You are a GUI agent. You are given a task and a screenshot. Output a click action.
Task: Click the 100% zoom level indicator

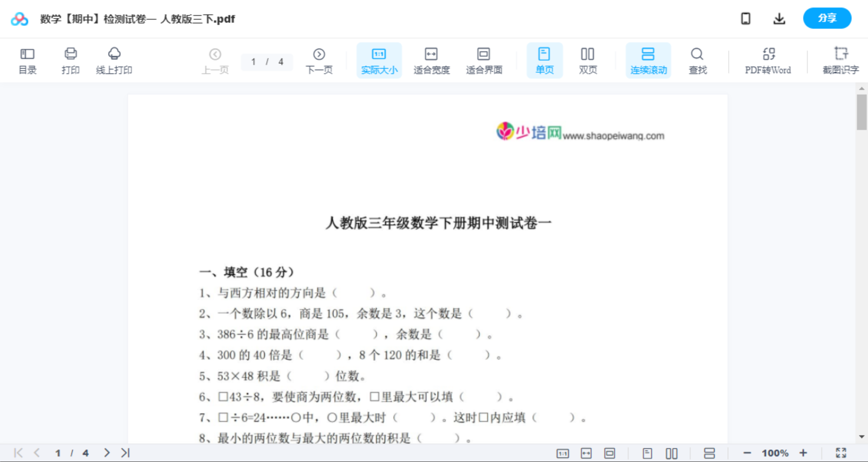775,452
